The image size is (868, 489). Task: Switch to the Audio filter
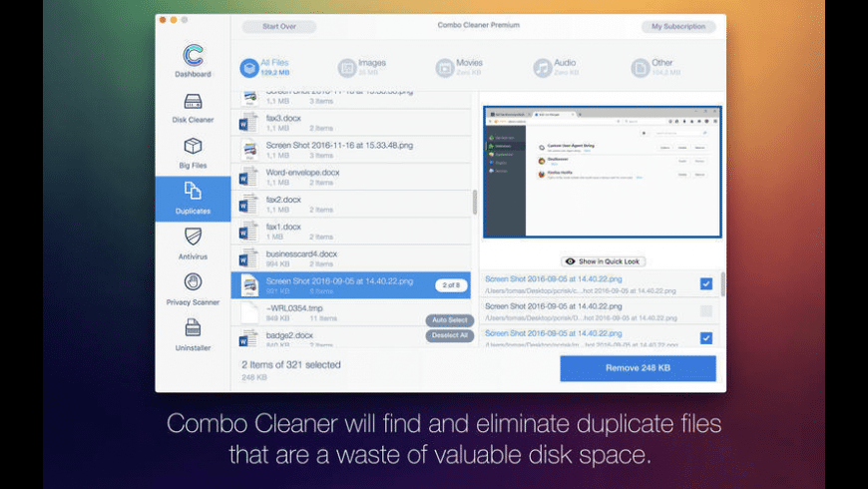556,67
